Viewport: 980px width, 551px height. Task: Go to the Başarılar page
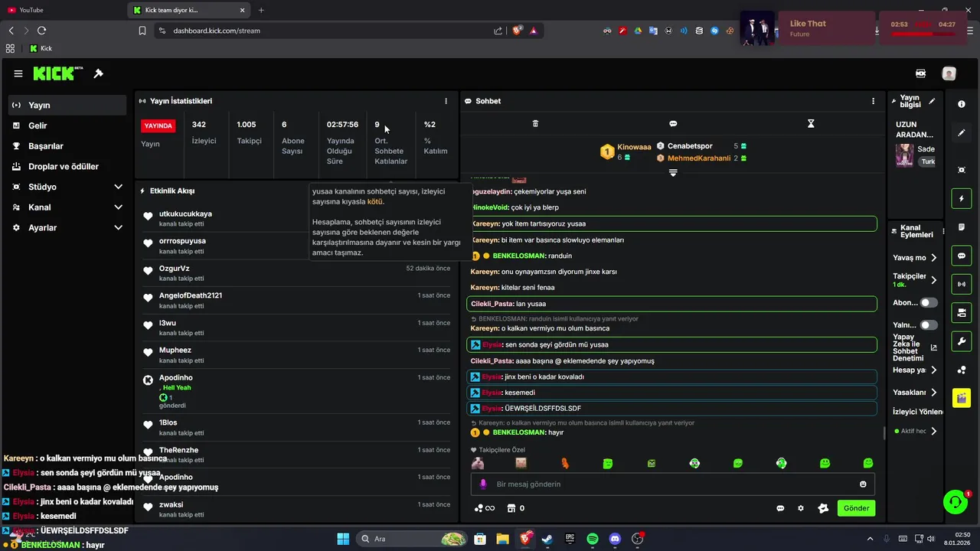pos(67,146)
